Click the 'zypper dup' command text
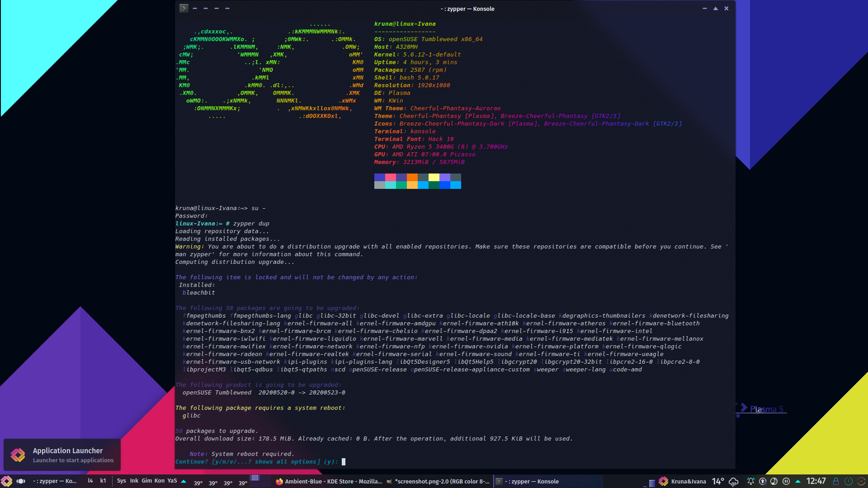 click(x=251, y=224)
